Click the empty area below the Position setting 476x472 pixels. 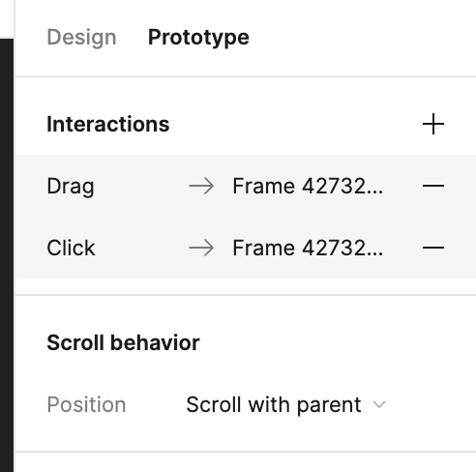(x=246, y=433)
